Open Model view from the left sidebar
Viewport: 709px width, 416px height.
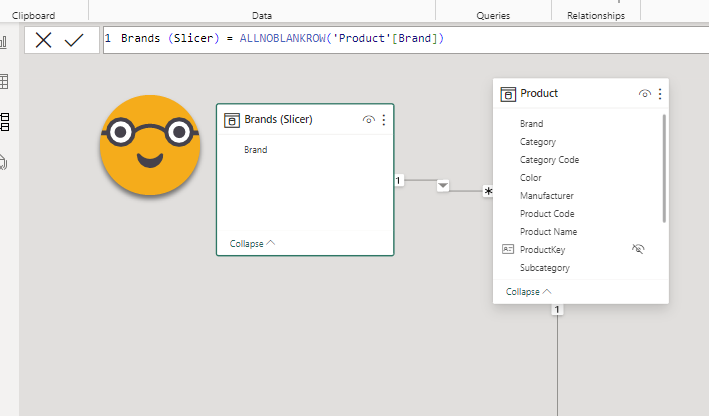click(5, 122)
